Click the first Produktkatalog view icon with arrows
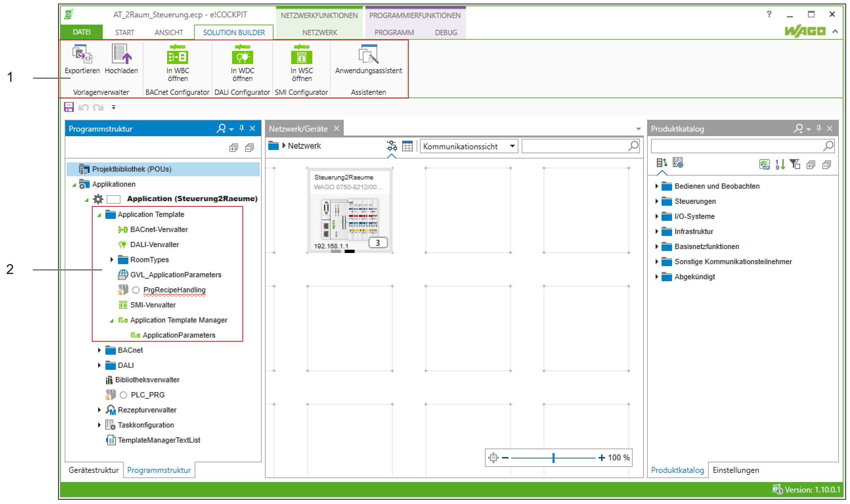 (x=662, y=163)
